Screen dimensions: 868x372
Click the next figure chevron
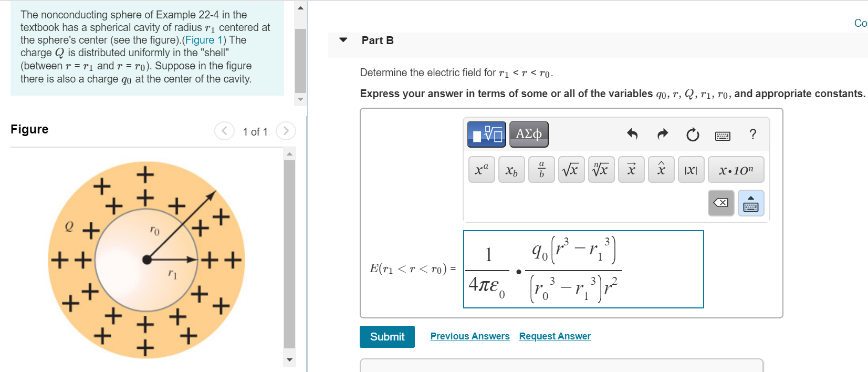(x=285, y=131)
